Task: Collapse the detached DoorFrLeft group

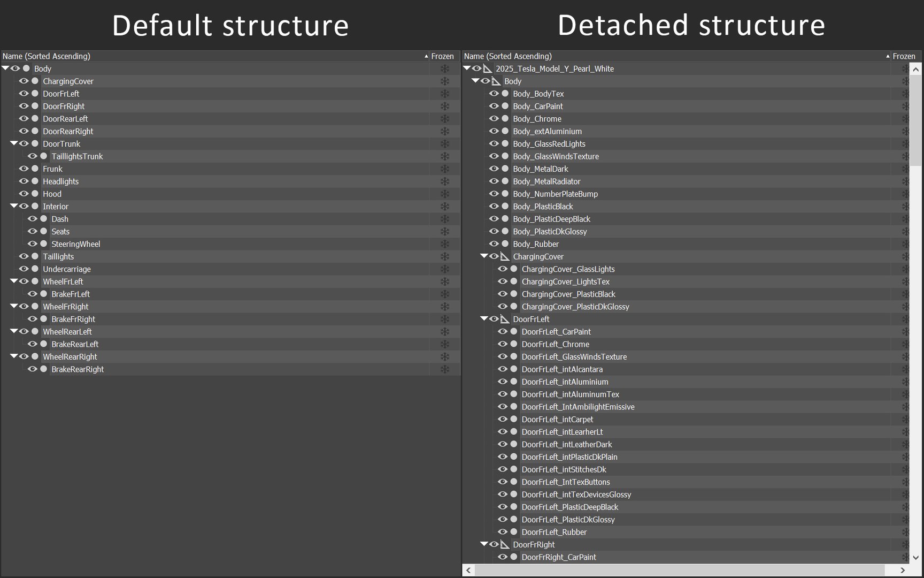Action: click(x=484, y=318)
